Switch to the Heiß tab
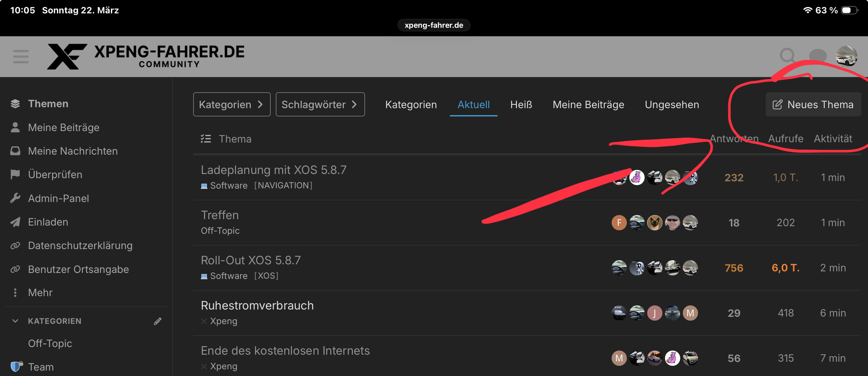 click(521, 105)
